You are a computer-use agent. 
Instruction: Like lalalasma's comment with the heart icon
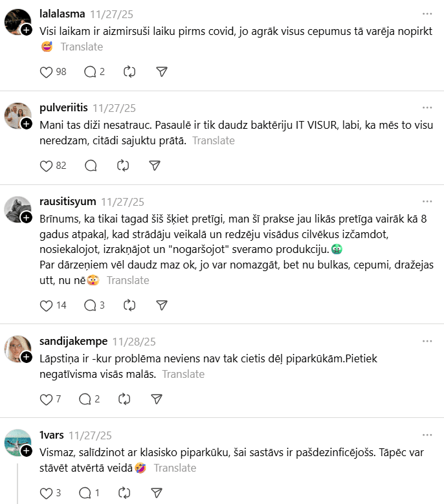click(46, 72)
